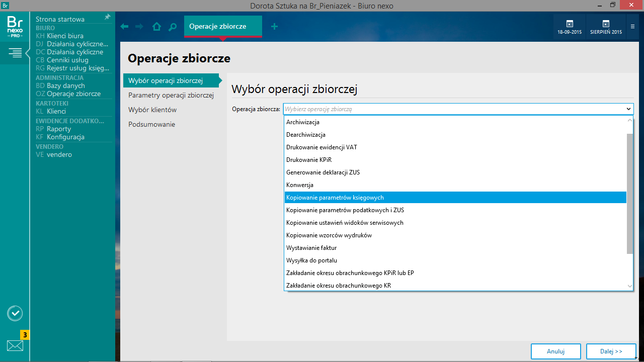The height and width of the screenshot is (362, 644).
Task: Open search with the magnifier icon
Action: click(x=173, y=27)
